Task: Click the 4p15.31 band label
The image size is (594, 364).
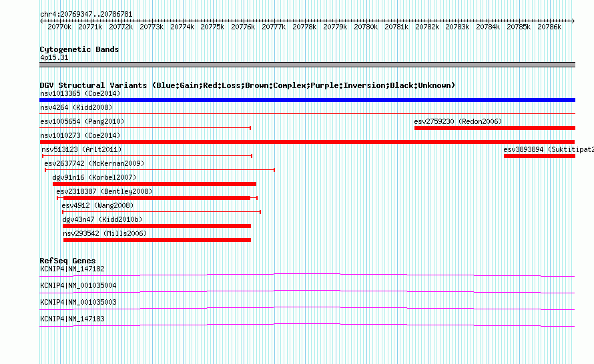Action: 54,57
